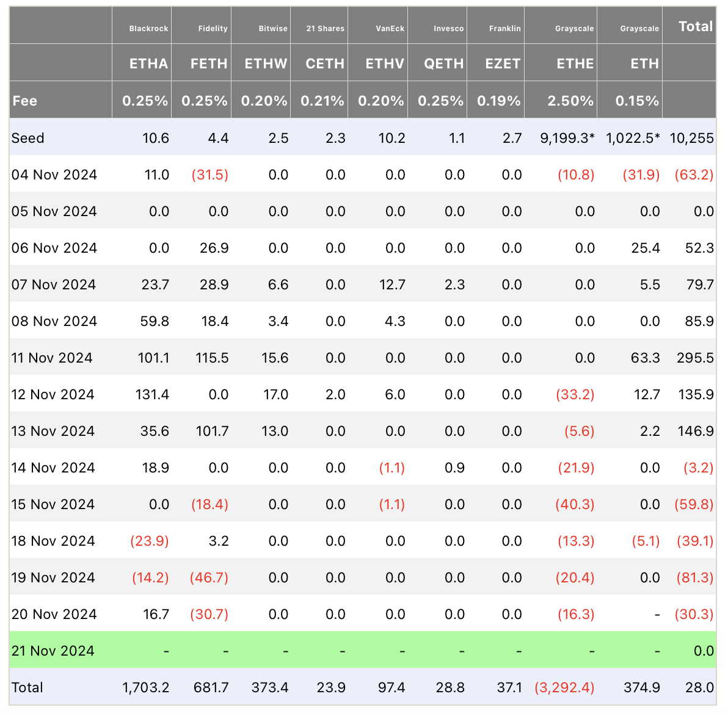Image resolution: width=728 pixels, height=713 pixels.
Task: Click the 15 Nov 2024 date
Action: tap(53, 505)
